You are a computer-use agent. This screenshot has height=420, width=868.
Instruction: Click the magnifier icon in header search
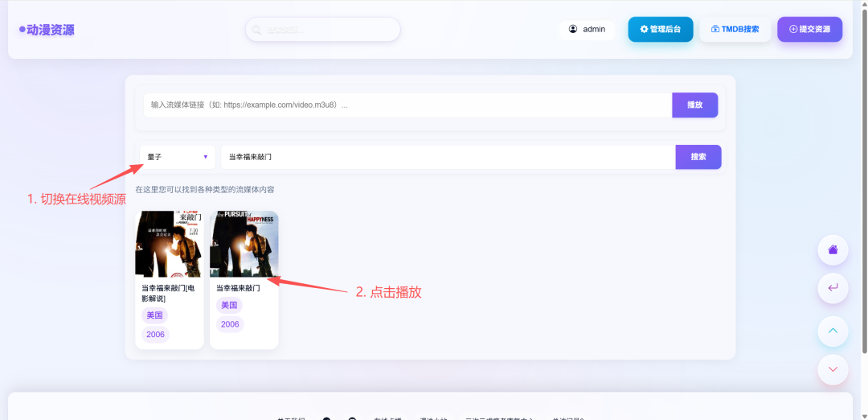(256, 30)
